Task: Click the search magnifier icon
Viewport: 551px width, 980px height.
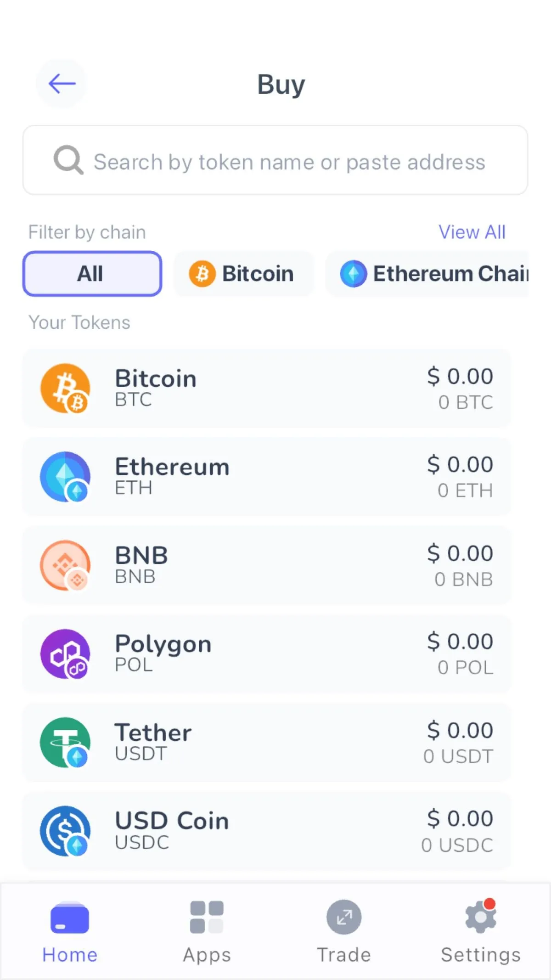Action: pos(68,160)
